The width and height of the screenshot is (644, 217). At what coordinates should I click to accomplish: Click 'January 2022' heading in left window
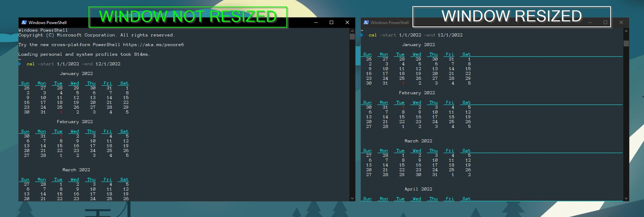[76, 74]
